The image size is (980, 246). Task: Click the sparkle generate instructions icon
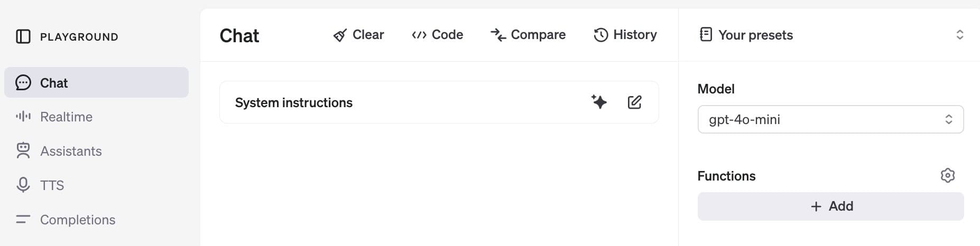click(599, 102)
